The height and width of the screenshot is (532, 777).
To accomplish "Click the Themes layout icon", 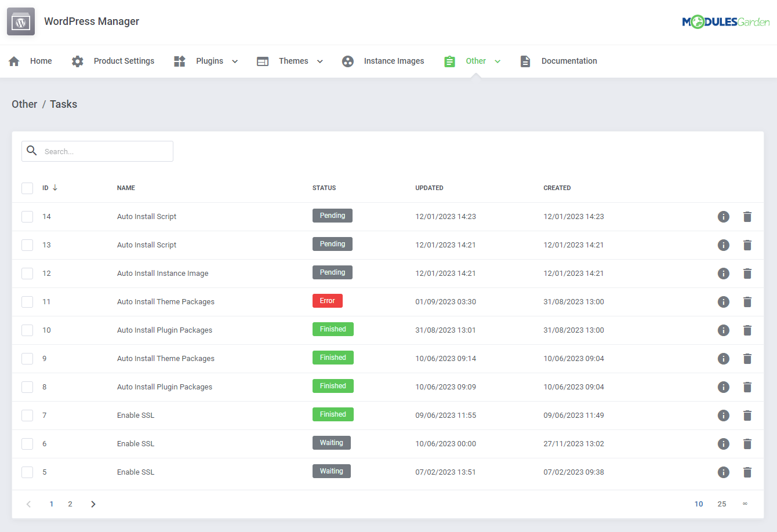I will pyautogui.click(x=263, y=61).
